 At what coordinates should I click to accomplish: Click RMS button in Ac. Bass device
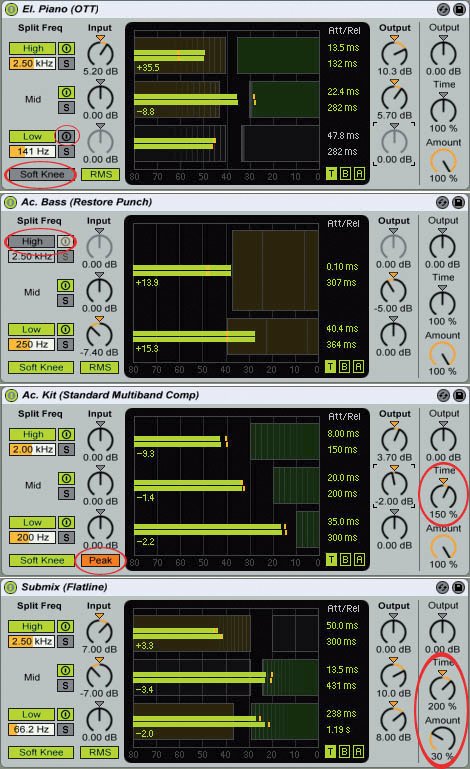100,367
